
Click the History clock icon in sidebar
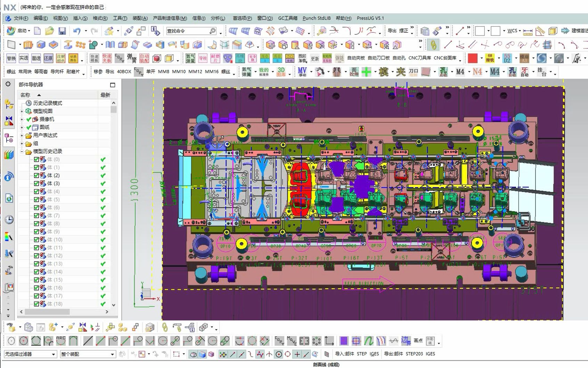(9, 219)
